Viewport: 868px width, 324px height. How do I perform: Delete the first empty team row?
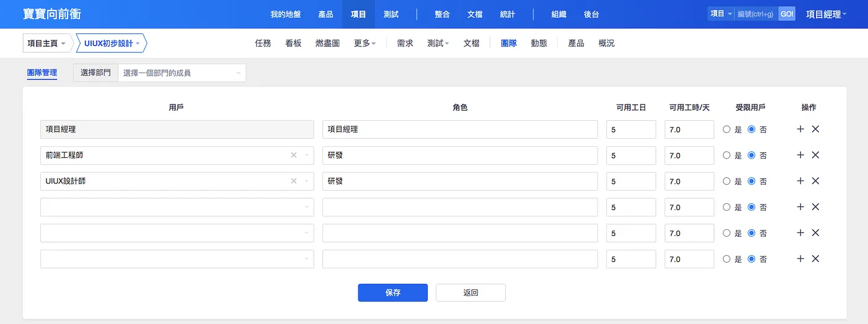pos(815,207)
